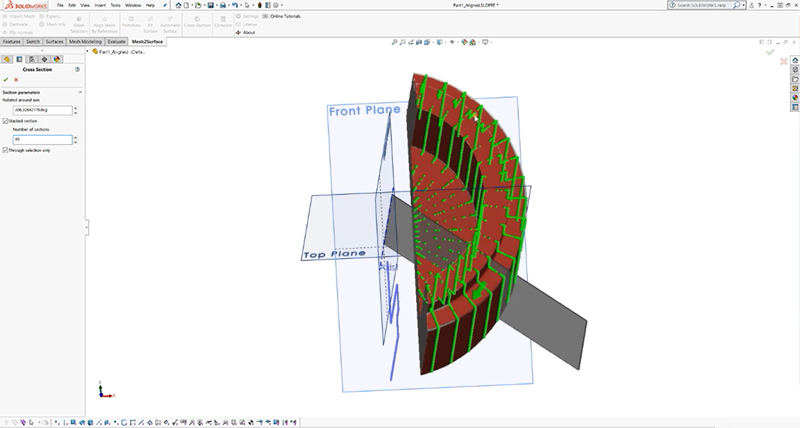Image resolution: width=800 pixels, height=428 pixels.
Task: Click the Edit Appearance color icon
Action: 464,42
